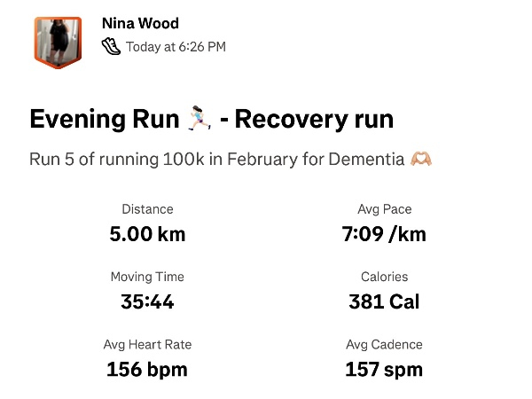This screenshot has width=532, height=399.
Task: Click the Moving Time label
Action: (147, 278)
